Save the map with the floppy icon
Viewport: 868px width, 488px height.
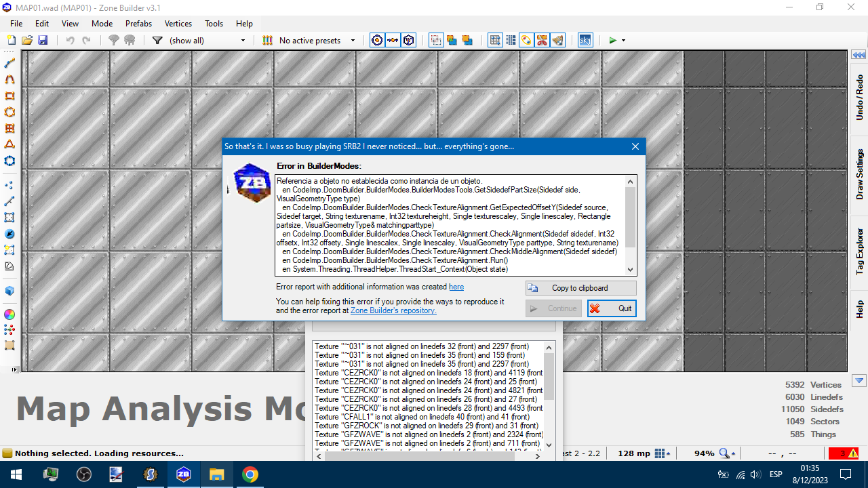43,41
